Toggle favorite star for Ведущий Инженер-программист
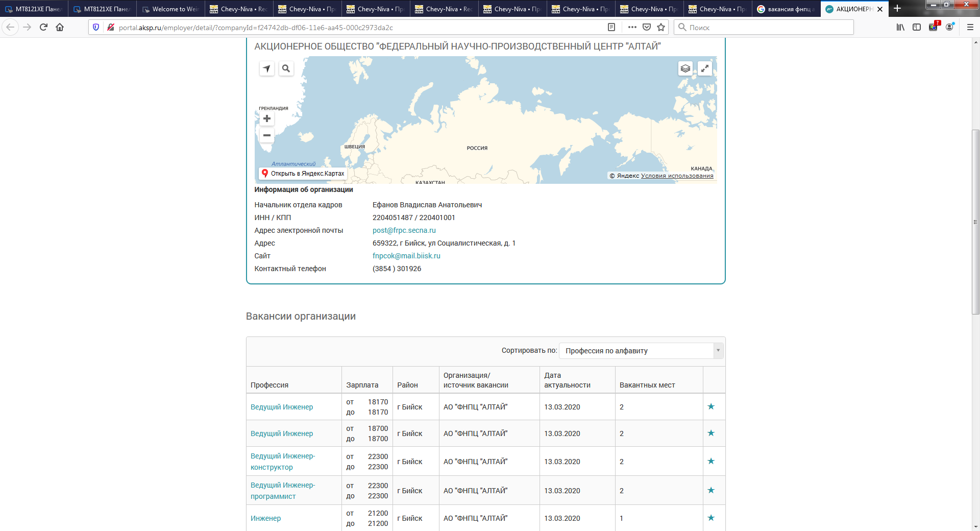This screenshot has height=531, width=980. coord(711,490)
